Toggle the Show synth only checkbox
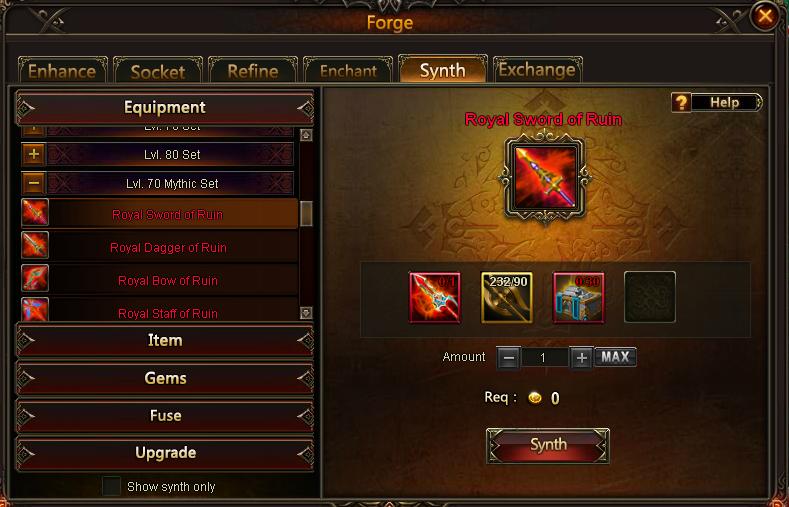The image size is (789, 507). coord(111,486)
